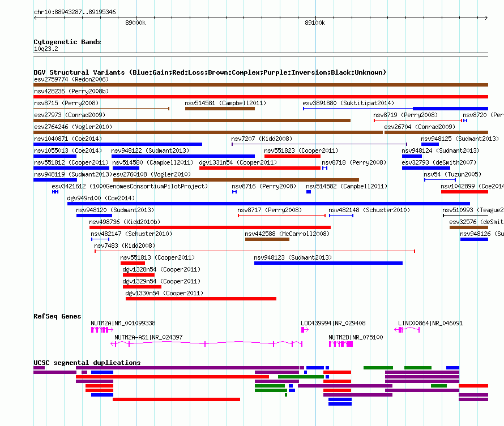Screen dimensions: 504x426
Task: Select nsv948123 (Sudmant2013) label
Action: [x=293, y=257]
